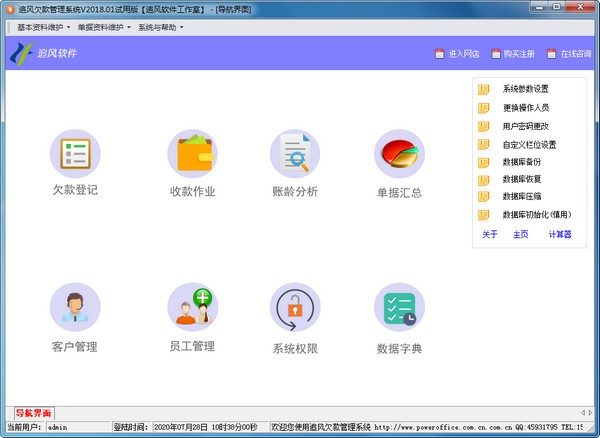Select 系统参数设置 in the side panel
The height and width of the screenshot is (438, 600).
click(x=525, y=89)
